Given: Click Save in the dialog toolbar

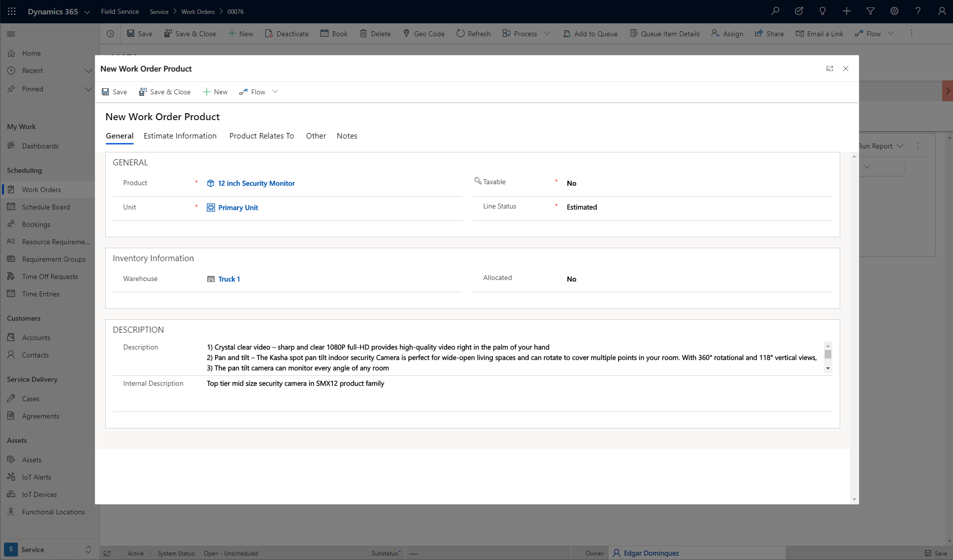Looking at the screenshot, I should click(114, 92).
